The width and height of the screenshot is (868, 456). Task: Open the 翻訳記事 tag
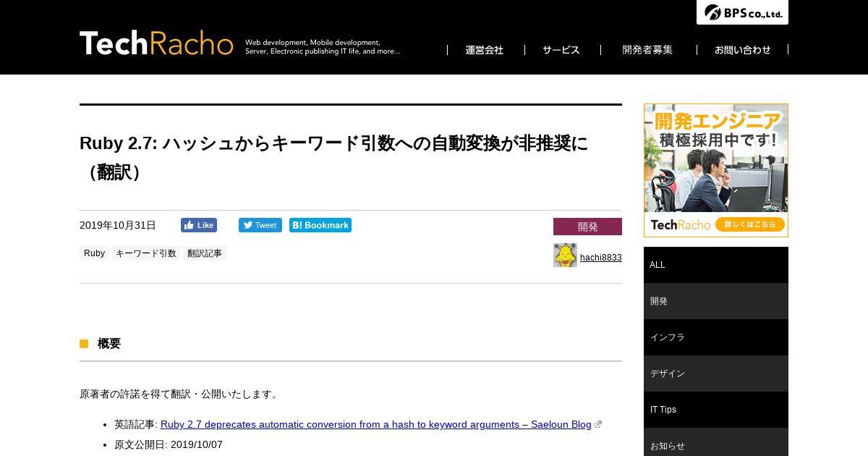(205, 253)
